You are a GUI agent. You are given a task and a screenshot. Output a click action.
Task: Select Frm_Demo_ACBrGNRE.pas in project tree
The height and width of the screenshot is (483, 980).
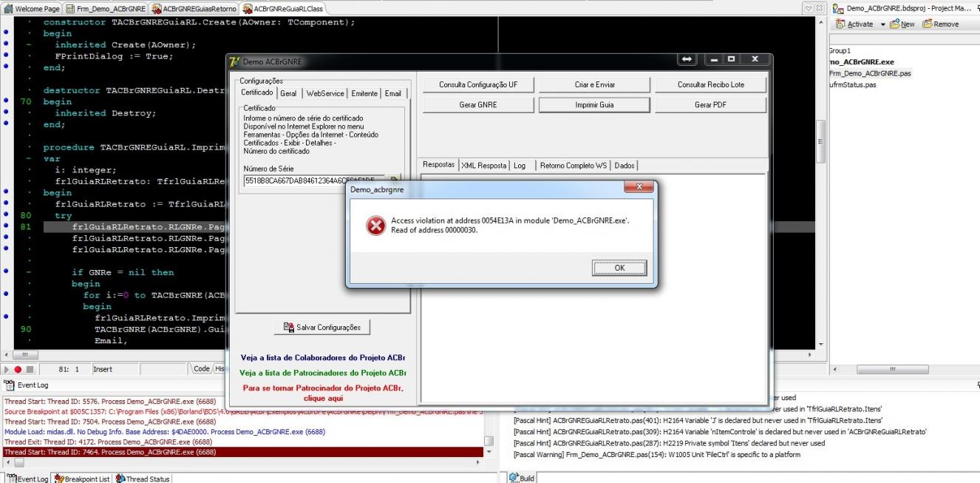click(871, 73)
